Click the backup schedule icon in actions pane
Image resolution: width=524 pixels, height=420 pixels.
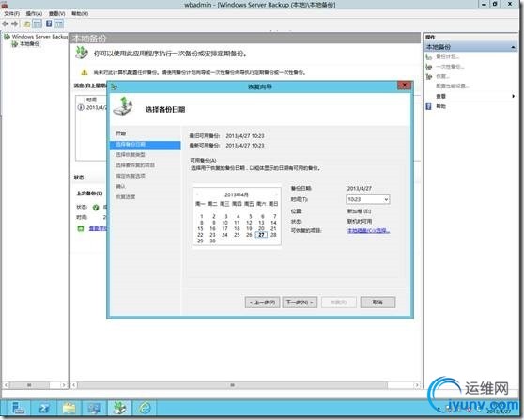point(429,57)
